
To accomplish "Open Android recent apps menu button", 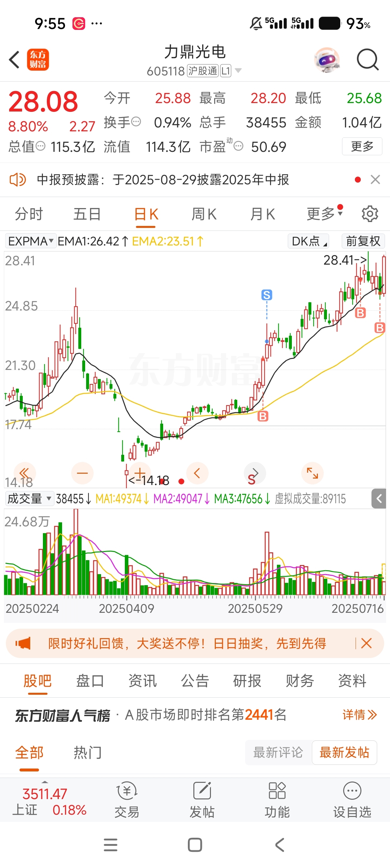I will pos(110,845).
